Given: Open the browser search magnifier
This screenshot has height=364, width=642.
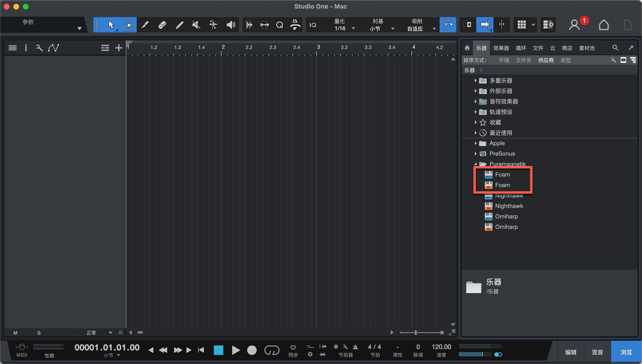Looking at the screenshot, I should click(x=615, y=48).
